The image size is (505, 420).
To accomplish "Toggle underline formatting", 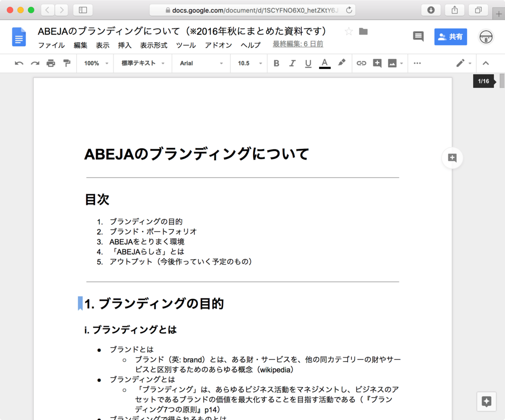I will click(x=308, y=63).
